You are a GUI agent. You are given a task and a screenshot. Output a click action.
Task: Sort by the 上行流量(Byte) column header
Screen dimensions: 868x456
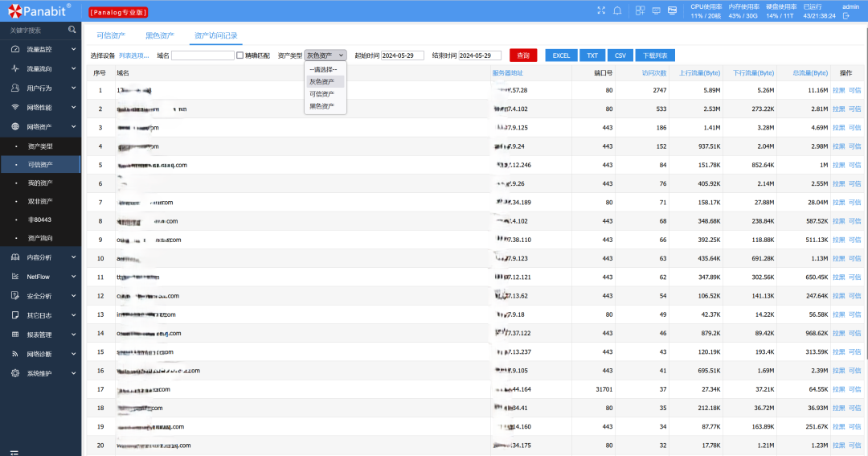[700, 72]
